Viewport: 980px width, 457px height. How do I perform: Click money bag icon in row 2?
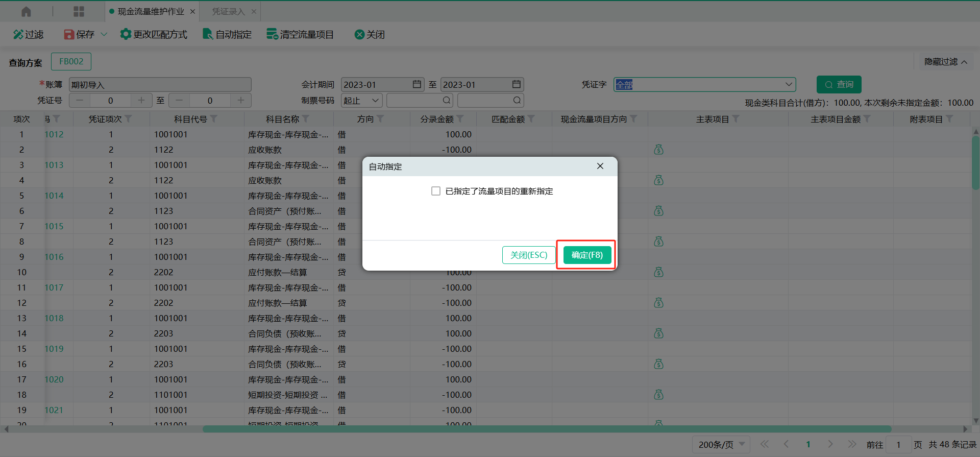(659, 150)
